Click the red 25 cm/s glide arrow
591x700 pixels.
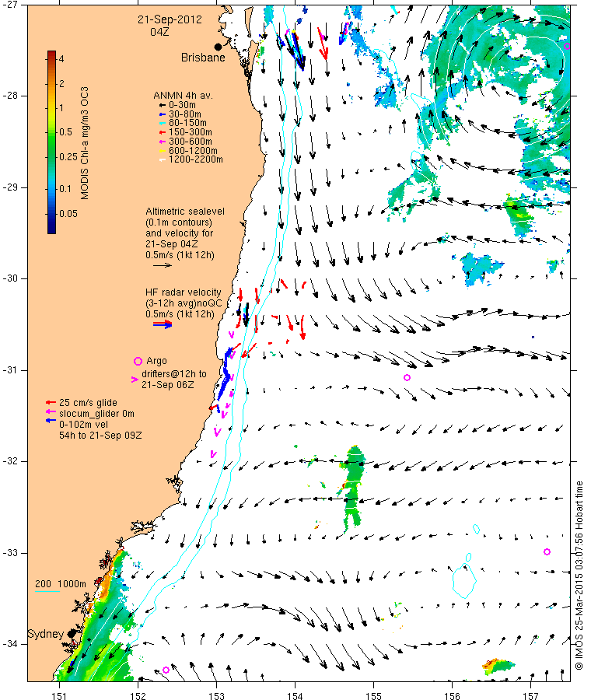[x=51, y=402]
